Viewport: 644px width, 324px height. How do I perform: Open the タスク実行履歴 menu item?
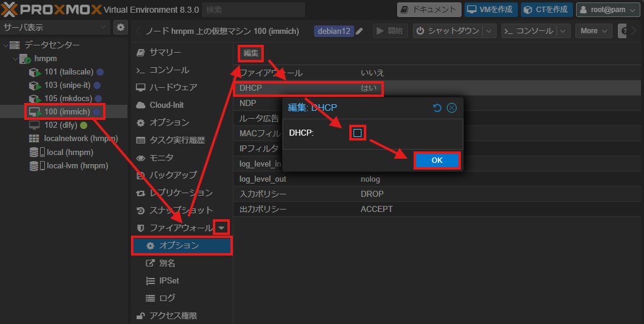[182, 141]
